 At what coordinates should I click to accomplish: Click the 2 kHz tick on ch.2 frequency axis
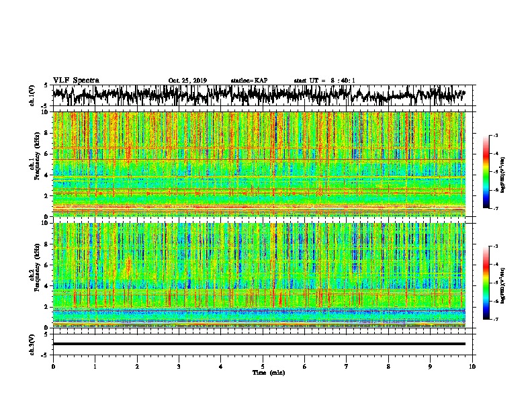click(x=47, y=307)
